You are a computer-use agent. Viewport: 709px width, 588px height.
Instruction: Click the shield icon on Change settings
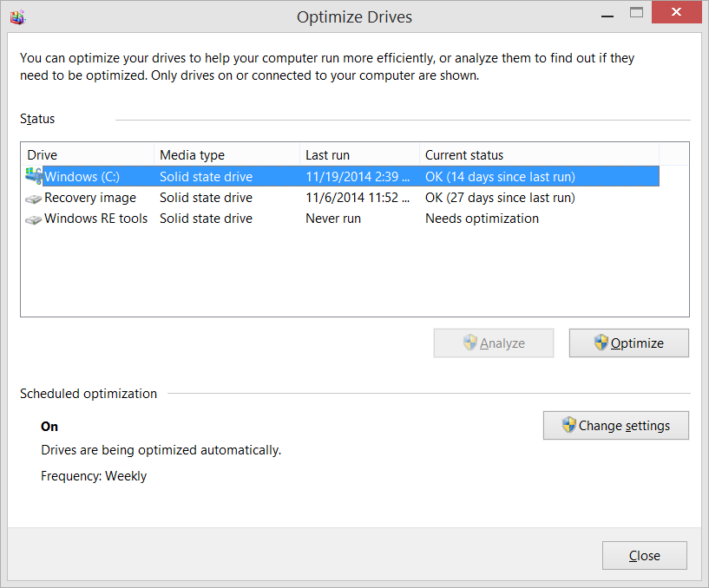pos(568,425)
